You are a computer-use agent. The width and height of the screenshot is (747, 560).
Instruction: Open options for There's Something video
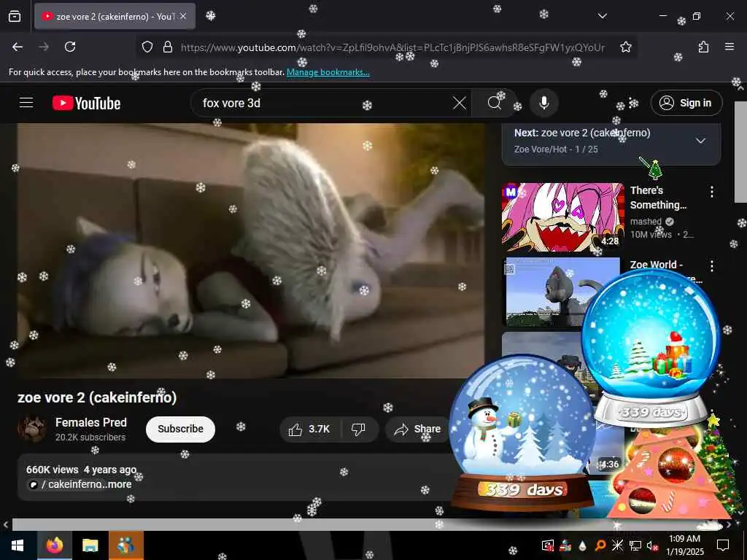(712, 192)
